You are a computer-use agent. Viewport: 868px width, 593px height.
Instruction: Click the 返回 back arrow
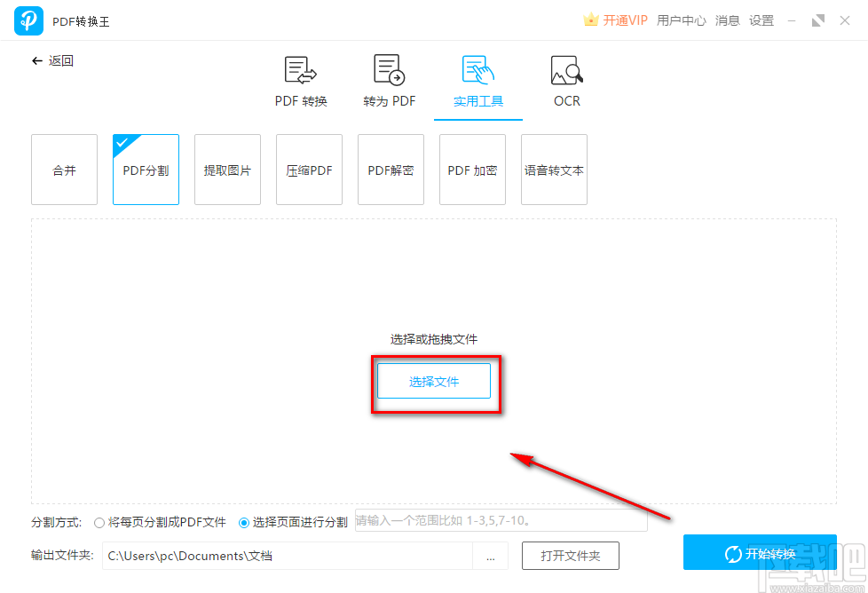[x=51, y=60]
